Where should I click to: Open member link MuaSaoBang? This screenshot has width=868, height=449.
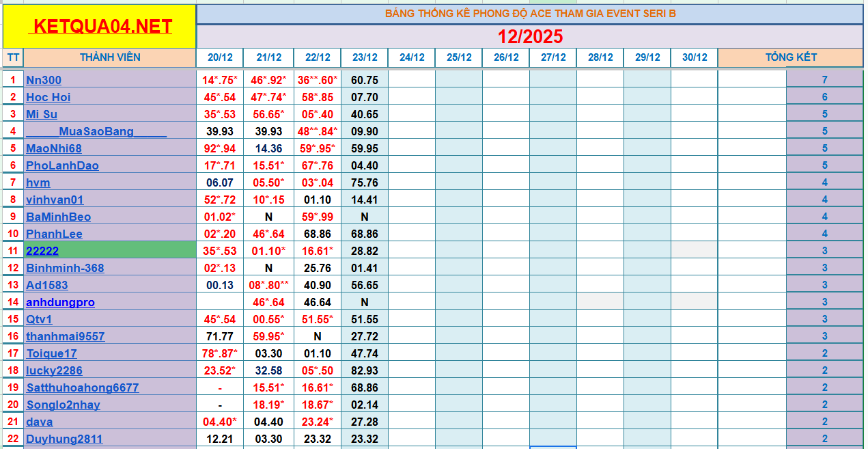[96, 131]
